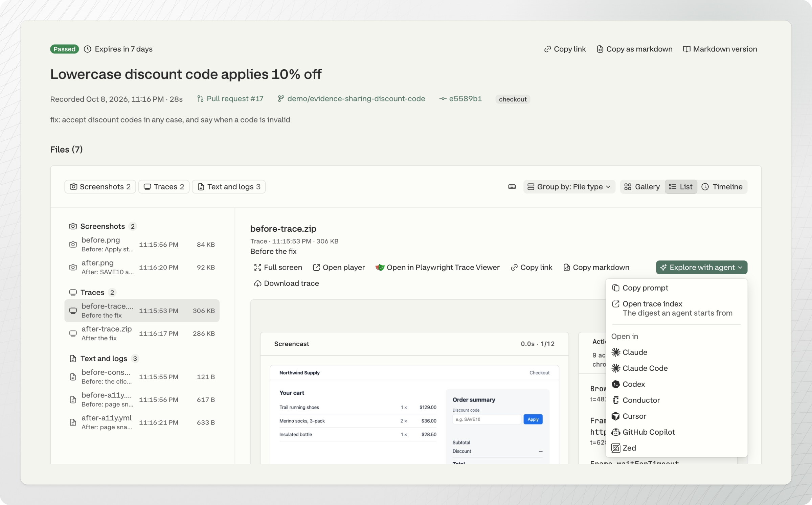This screenshot has height=505, width=812.
Task: Switch to Gallery view
Action: [x=642, y=187]
